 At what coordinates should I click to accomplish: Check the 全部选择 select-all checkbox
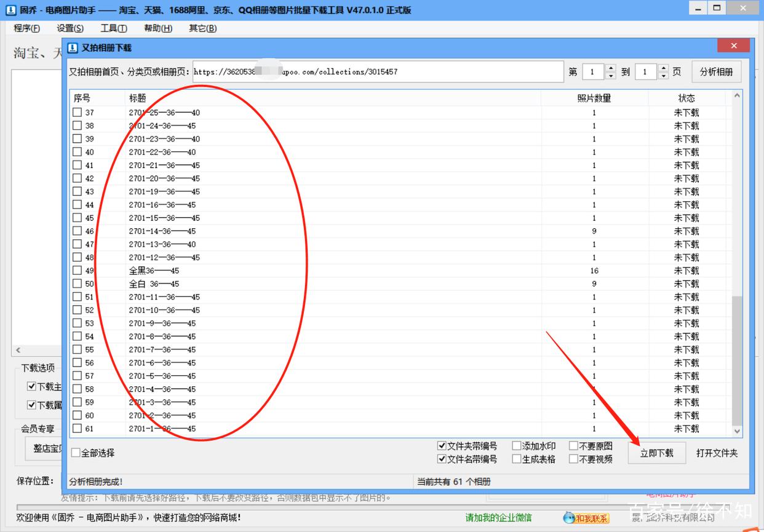(x=75, y=452)
